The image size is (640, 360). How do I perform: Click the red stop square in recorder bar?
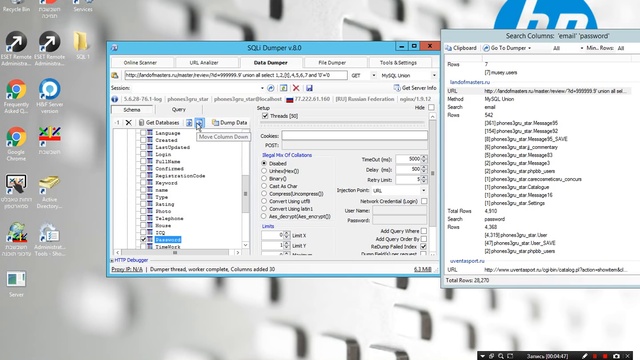click(605, 356)
